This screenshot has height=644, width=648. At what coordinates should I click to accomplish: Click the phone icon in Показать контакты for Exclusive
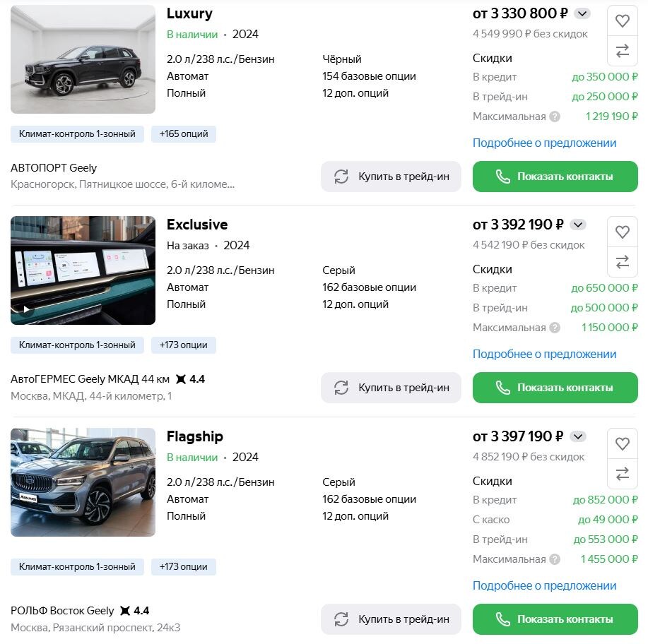tap(502, 387)
